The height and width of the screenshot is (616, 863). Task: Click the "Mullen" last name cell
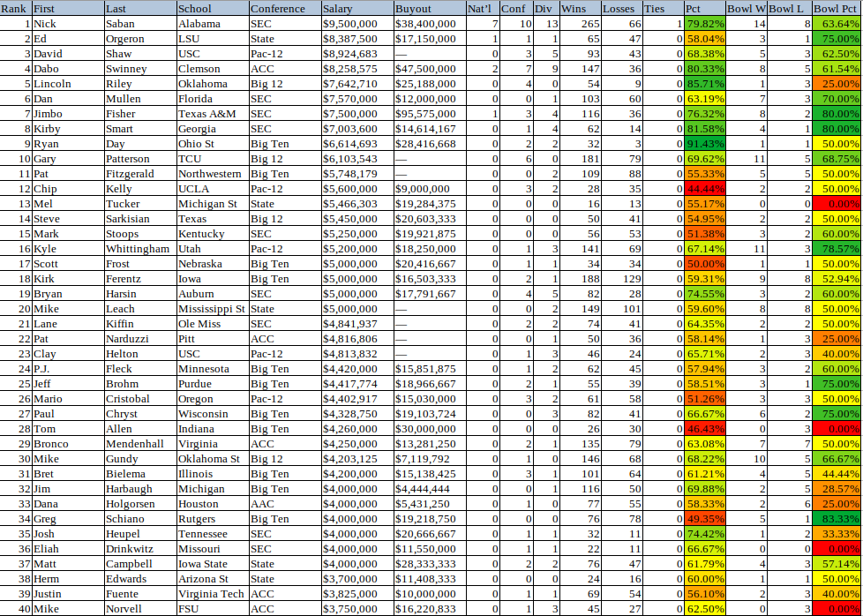[x=140, y=99]
